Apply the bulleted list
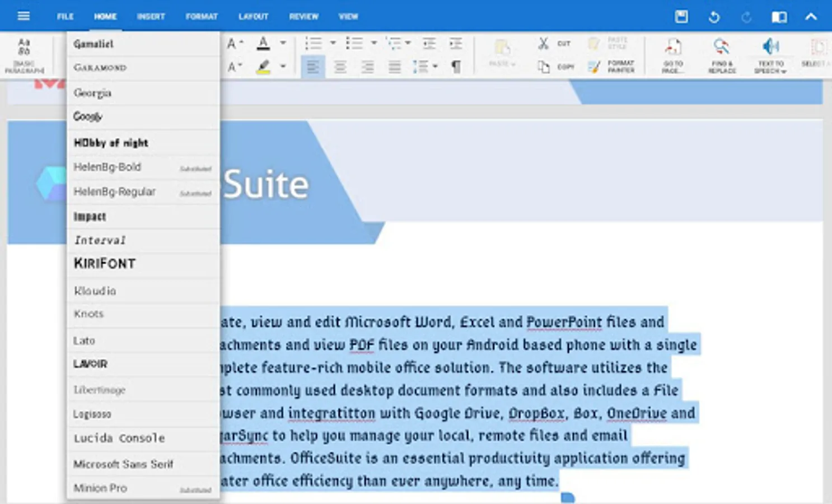The image size is (832, 504). 354,43
